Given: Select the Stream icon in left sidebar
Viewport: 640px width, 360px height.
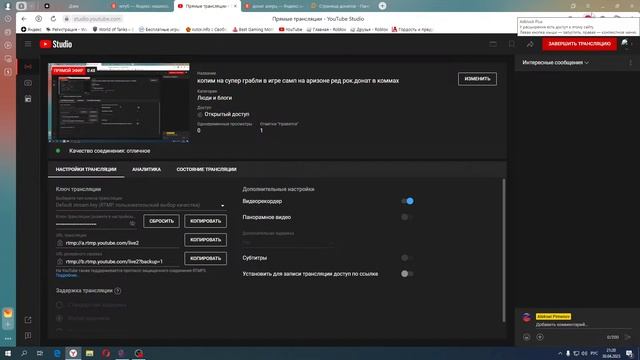Looking at the screenshot, I should tap(28, 67).
